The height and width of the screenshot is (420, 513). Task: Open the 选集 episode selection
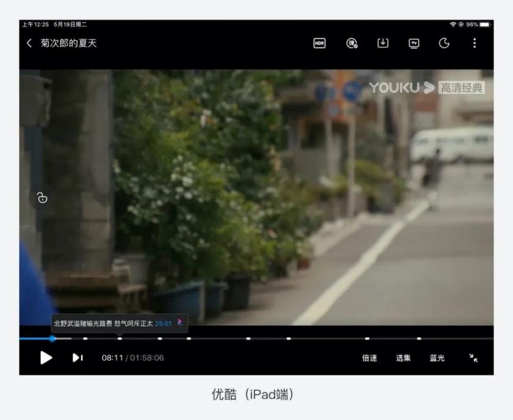(x=403, y=358)
